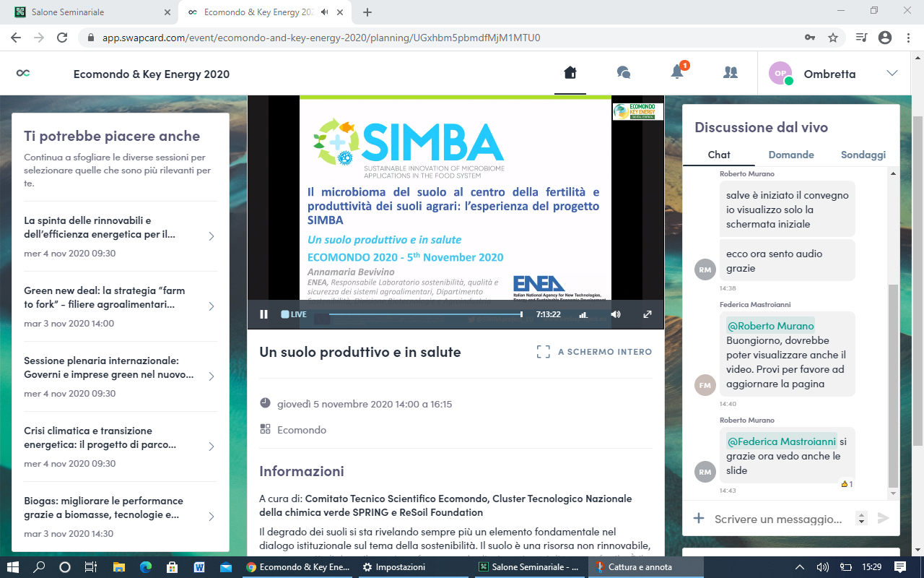Click the video progress bar

(x=425, y=314)
